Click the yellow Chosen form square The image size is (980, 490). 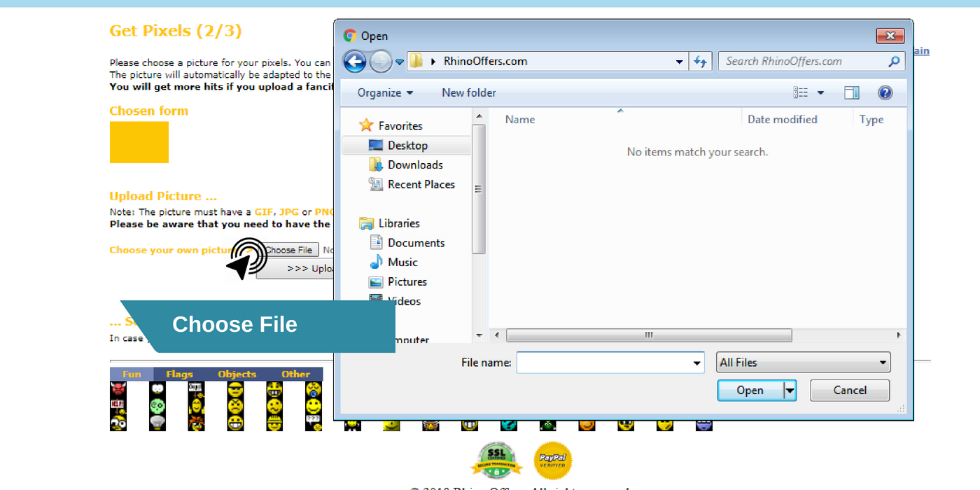(x=139, y=142)
